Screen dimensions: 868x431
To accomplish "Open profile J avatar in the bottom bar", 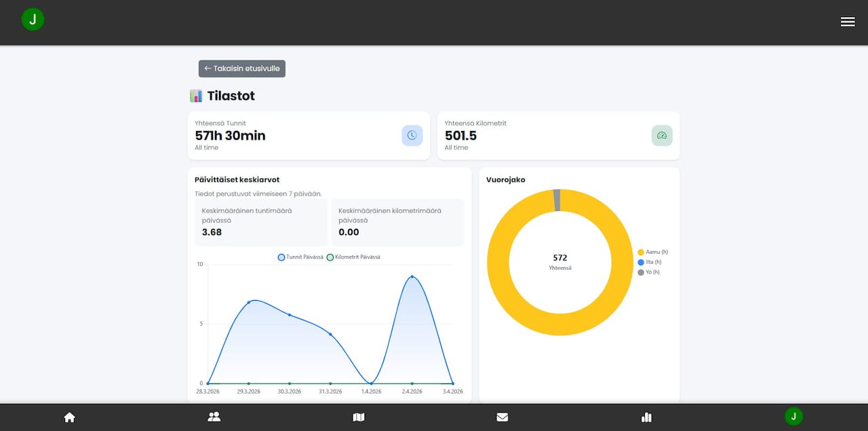I will coord(793,416).
